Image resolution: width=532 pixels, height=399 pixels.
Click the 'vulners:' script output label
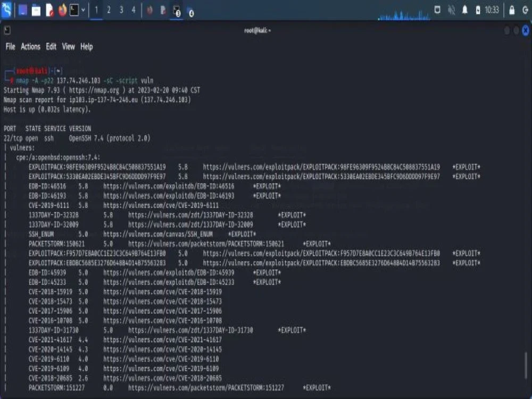(x=22, y=147)
